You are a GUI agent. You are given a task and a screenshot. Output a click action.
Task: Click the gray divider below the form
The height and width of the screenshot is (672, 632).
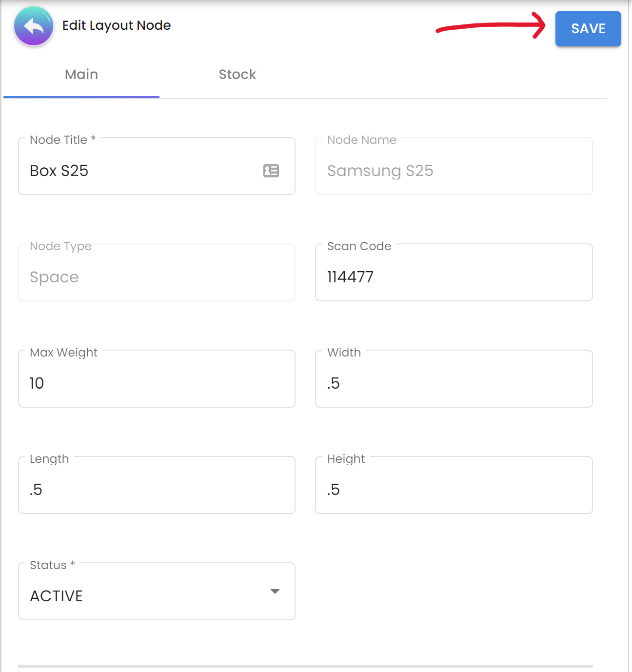(305, 666)
